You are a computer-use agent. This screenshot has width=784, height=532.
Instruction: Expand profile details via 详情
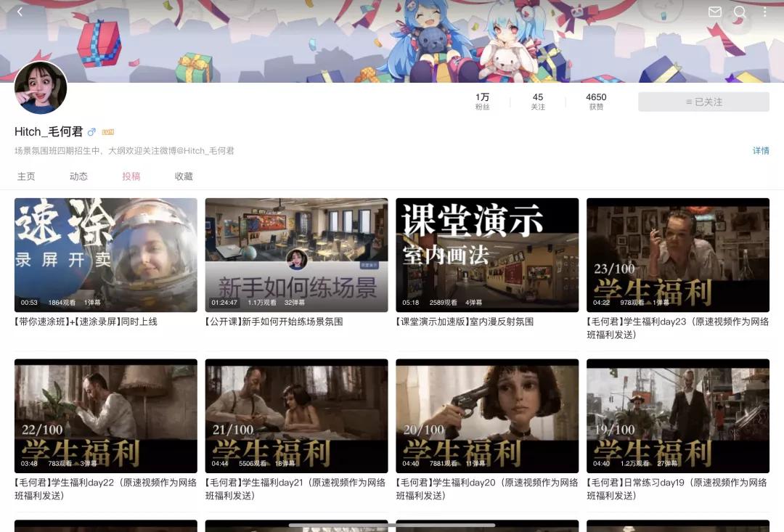[760, 151]
